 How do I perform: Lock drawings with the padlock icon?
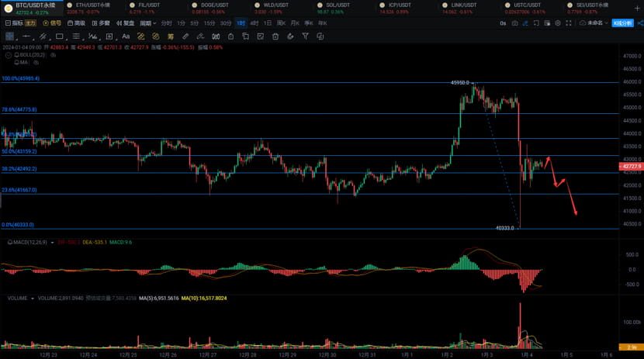[x=230, y=36]
